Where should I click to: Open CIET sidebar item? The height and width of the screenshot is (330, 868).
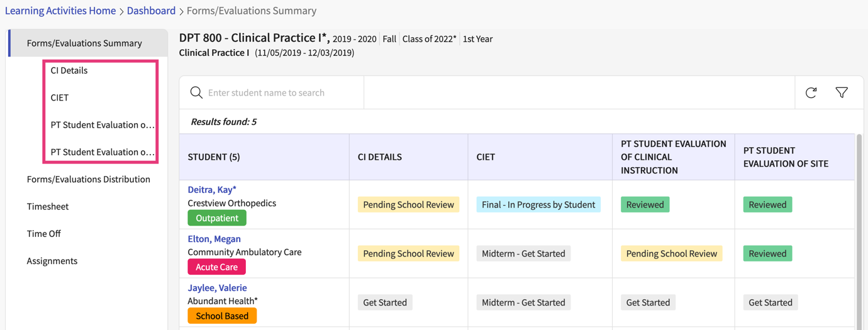tap(60, 97)
